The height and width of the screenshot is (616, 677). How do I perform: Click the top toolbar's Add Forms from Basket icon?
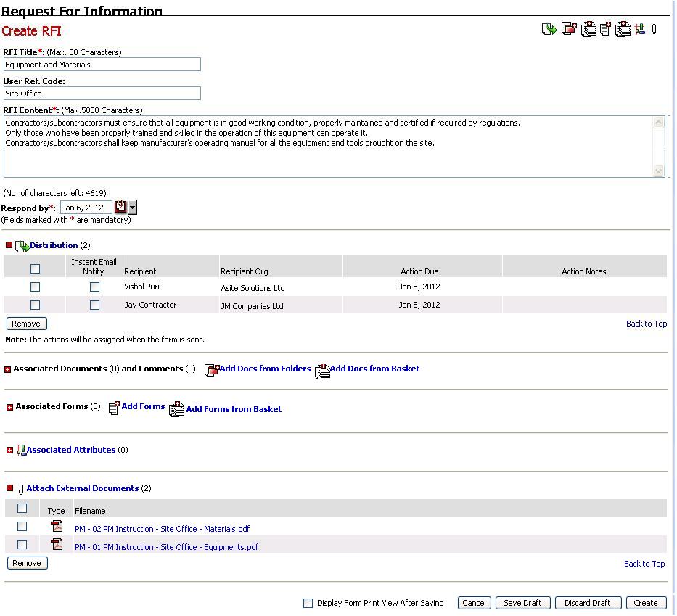[623, 29]
